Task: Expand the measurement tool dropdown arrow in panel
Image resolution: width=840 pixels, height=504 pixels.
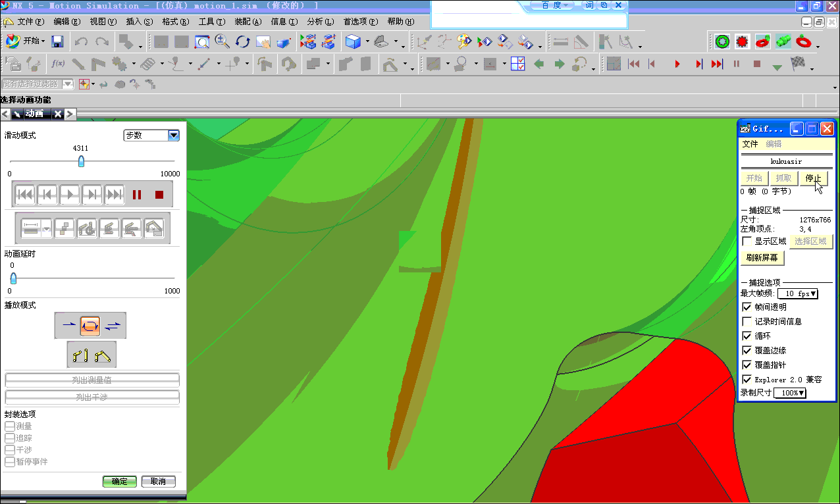Action: (47, 228)
